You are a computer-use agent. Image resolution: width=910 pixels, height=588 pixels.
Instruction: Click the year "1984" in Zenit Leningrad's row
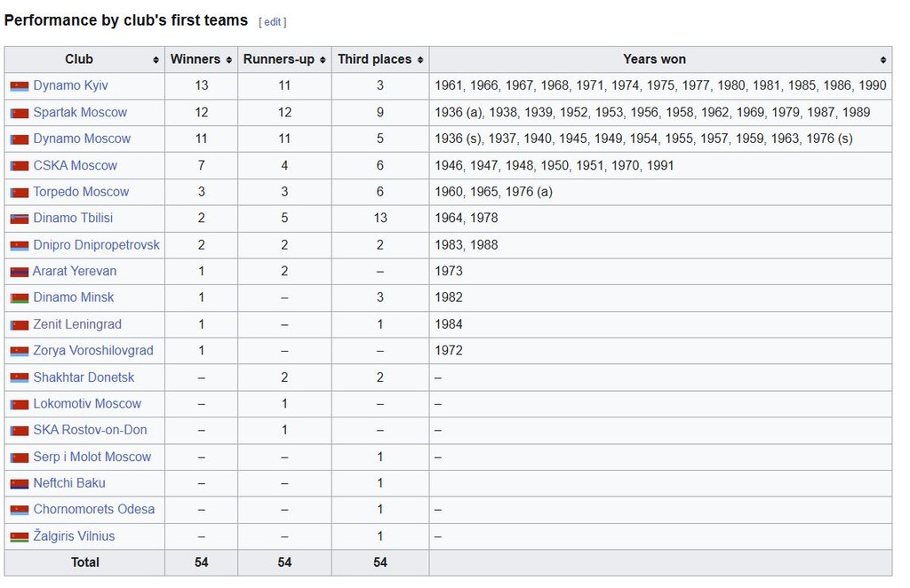coord(449,325)
